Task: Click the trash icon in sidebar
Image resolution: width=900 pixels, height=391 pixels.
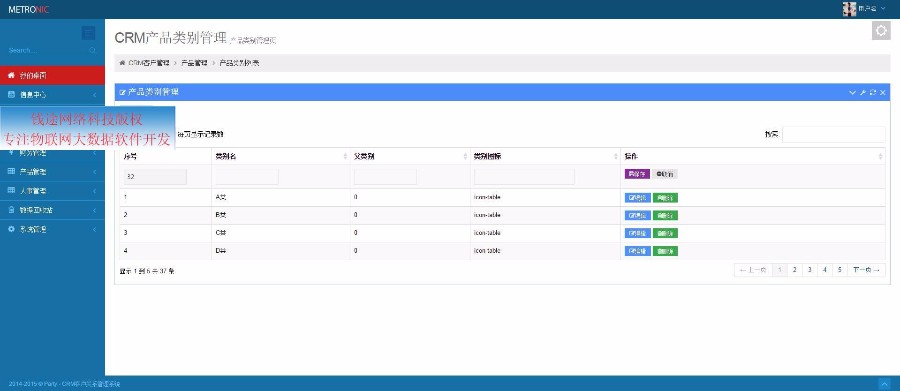Action: (x=11, y=210)
